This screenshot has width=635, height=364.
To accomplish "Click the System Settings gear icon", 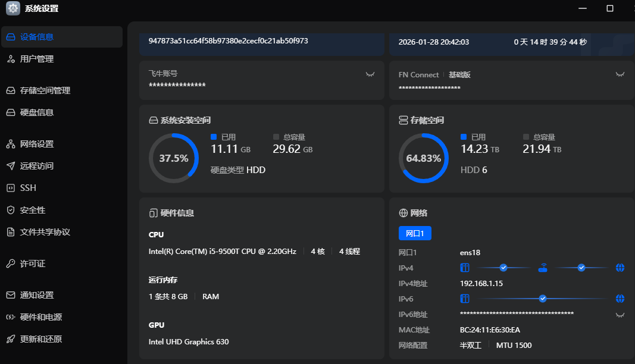I will (x=13, y=8).
